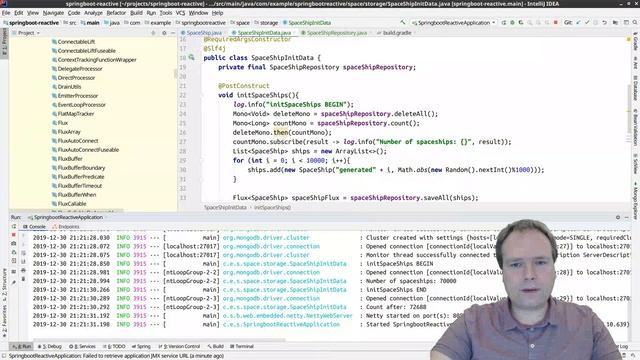Click the console horizontal scrollbar
This screenshot has width=640, height=360.
pos(159,339)
